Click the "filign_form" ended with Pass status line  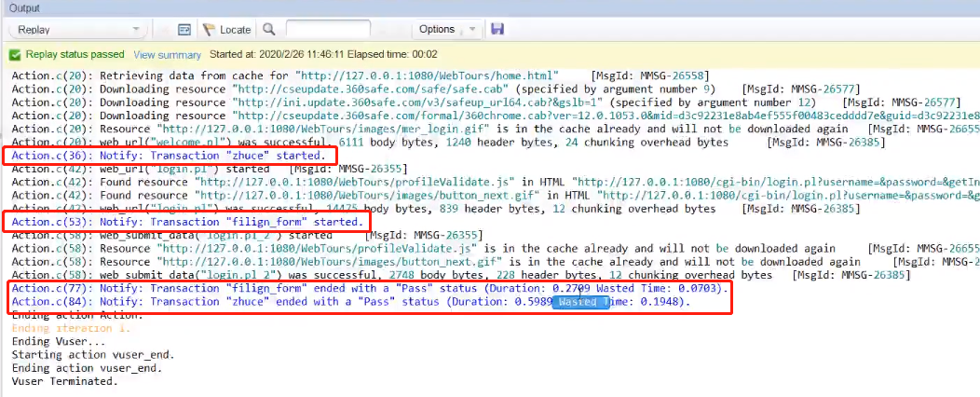(370, 289)
